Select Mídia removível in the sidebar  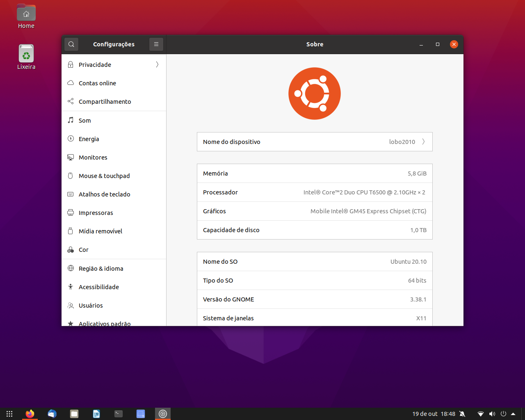point(100,231)
